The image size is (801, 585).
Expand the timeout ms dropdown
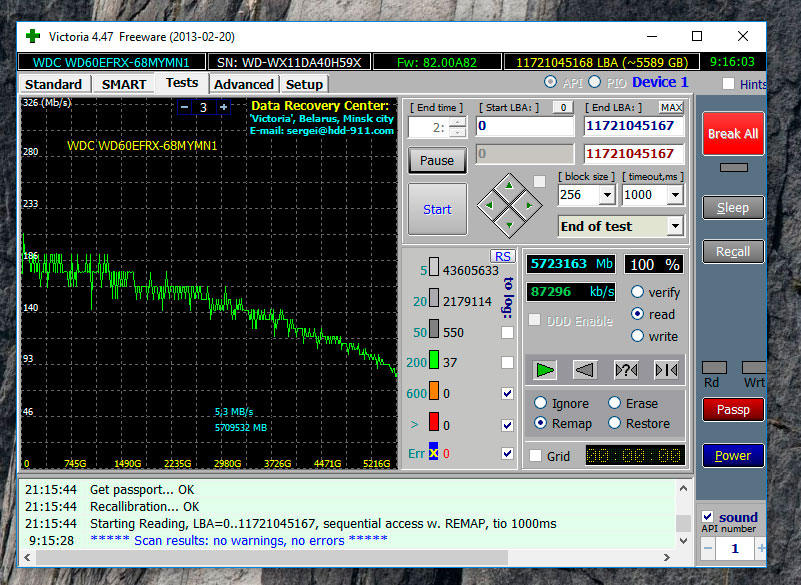(675, 195)
